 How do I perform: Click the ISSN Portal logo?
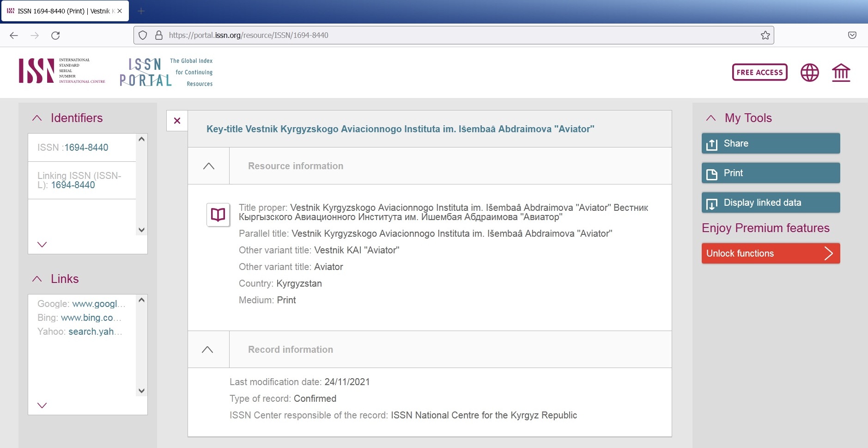(x=166, y=73)
